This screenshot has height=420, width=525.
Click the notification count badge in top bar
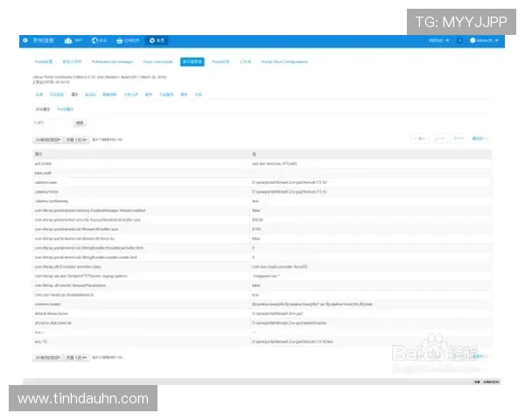460,40
